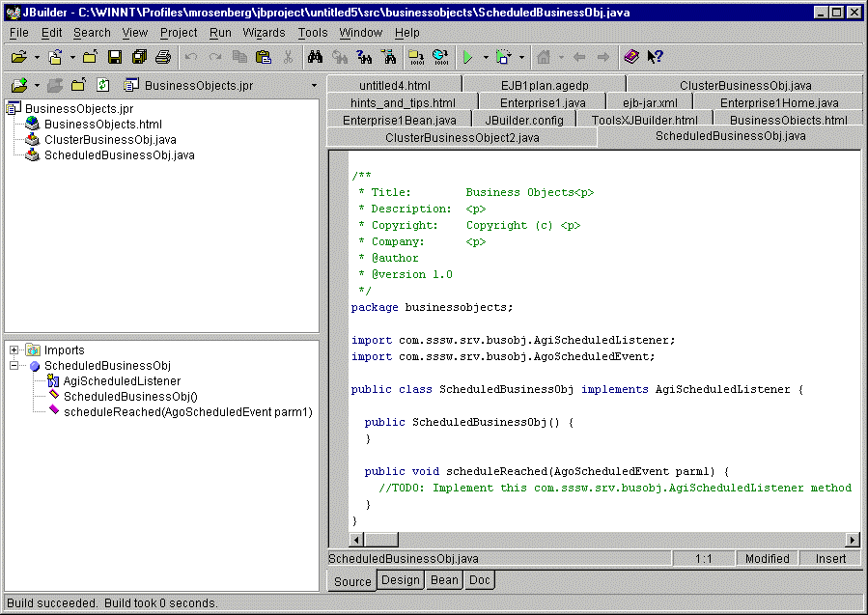The height and width of the screenshot is (615, 868).
Task: Click the Home navigation icon
Action: [545, 57]
